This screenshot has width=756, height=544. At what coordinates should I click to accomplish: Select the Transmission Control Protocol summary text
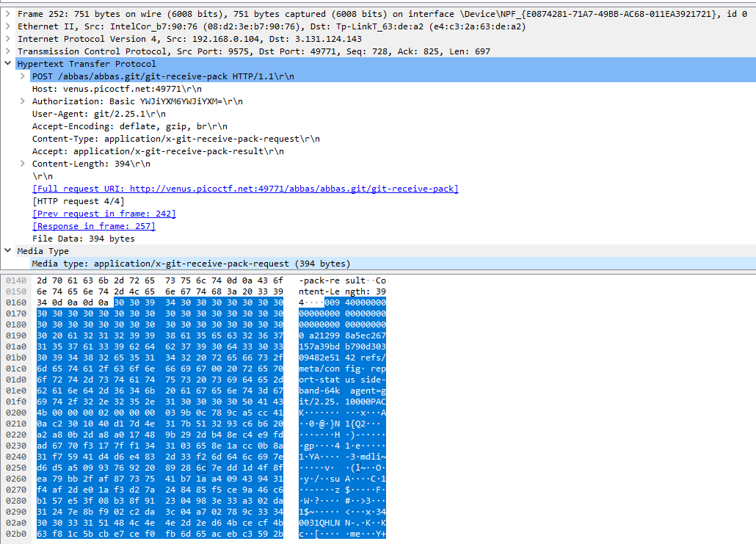(x=254, y=51)
